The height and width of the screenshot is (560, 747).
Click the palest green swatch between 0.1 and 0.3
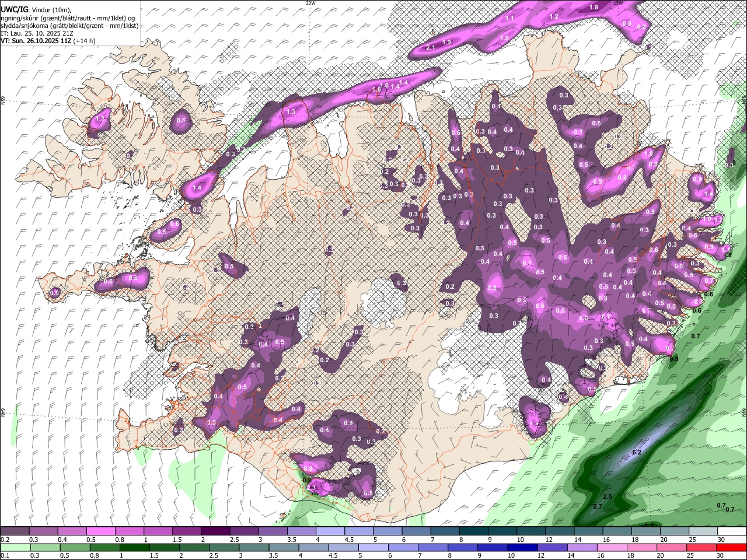(x=15, y=547)
